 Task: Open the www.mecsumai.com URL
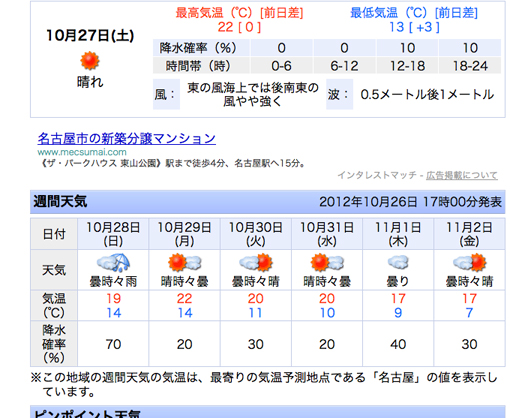[82, 152]
